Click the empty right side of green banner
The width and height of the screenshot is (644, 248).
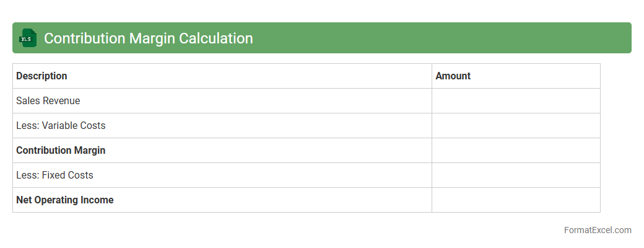(x=464, y=38)
